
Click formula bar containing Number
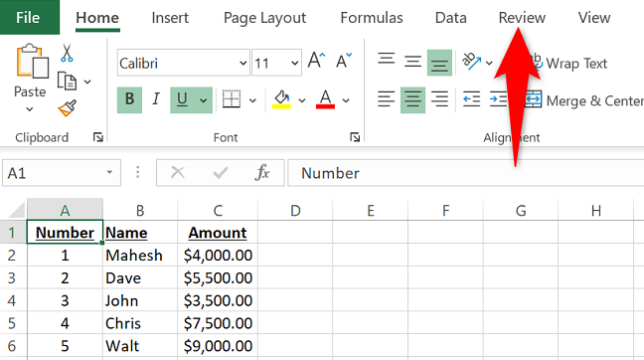click(466, 173)
